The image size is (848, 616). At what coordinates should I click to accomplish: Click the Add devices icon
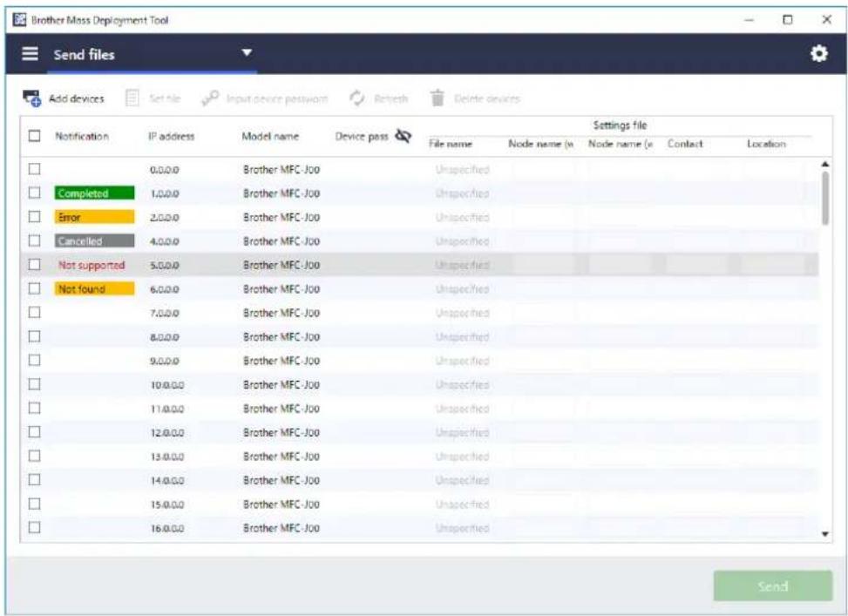click(x=32, y=98)
